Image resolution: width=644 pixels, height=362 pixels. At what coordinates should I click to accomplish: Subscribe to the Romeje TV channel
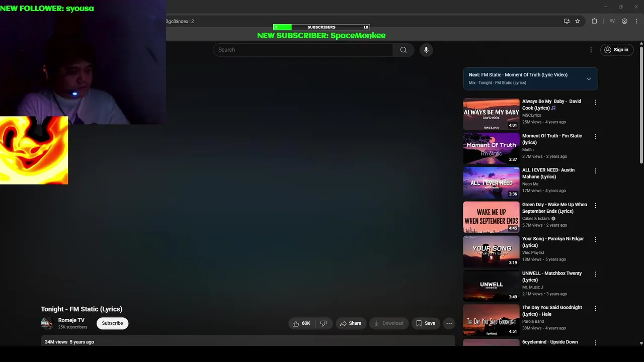(x=112, y=323)
